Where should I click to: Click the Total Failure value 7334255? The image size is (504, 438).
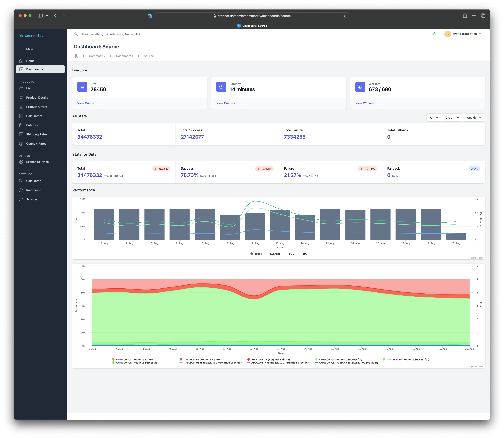(x=294, y=137)
